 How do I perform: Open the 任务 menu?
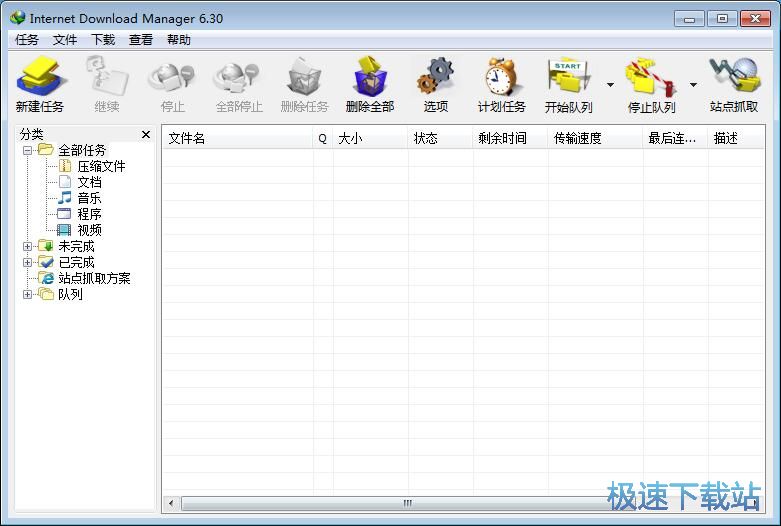pos(26,40)
